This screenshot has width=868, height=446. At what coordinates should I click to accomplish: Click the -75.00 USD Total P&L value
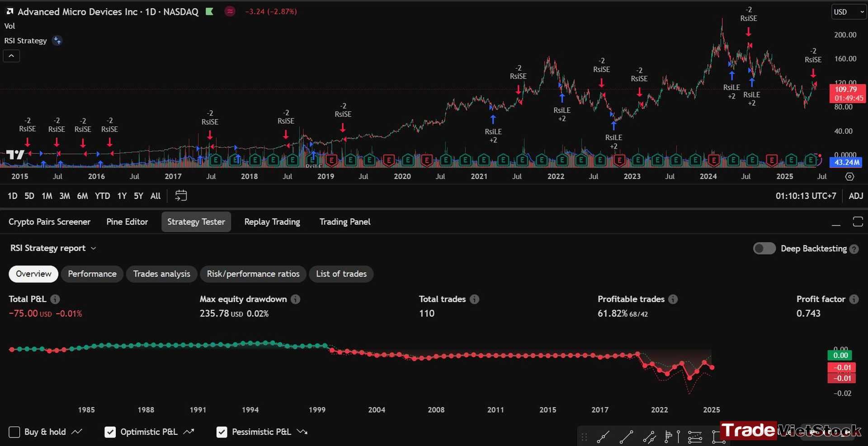[30, 313]
